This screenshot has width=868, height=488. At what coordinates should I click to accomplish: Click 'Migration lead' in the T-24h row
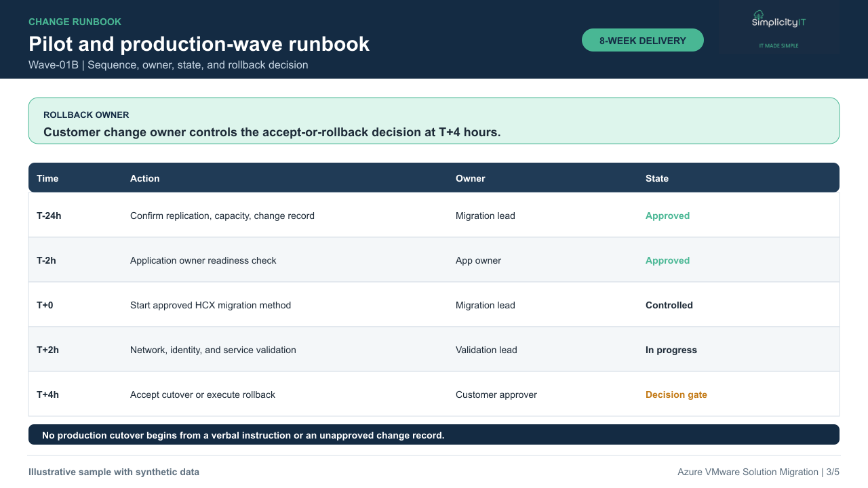tap(486, 216)
